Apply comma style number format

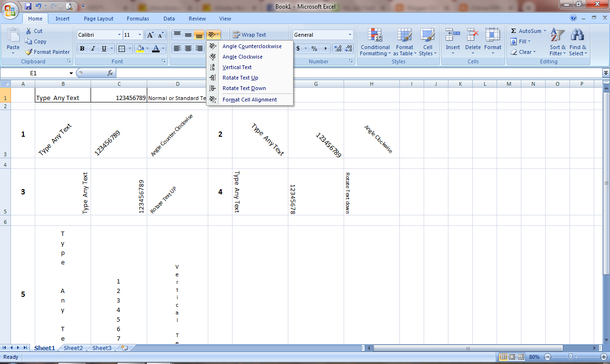click(325, 49)
